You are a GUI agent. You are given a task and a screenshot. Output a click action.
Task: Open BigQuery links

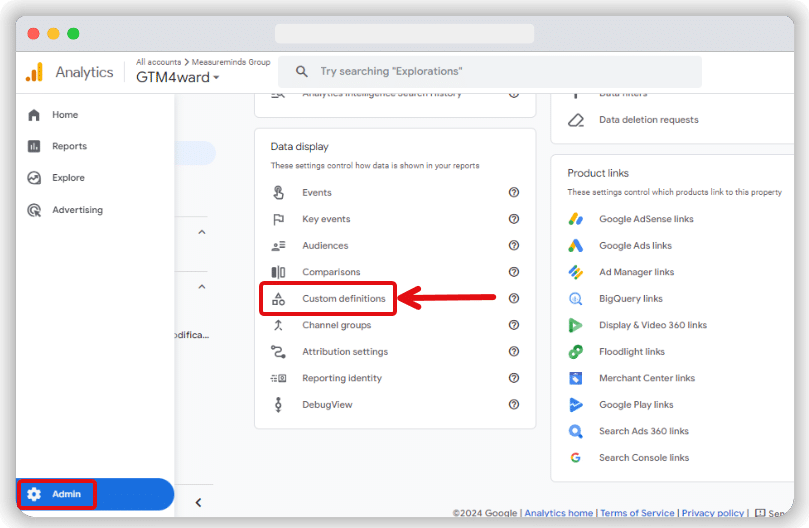coord(630,298)
